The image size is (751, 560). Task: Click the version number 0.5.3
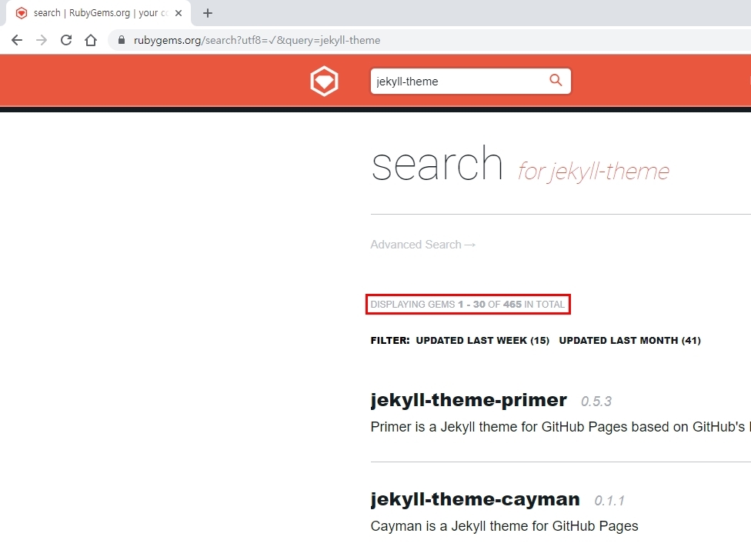596,402
